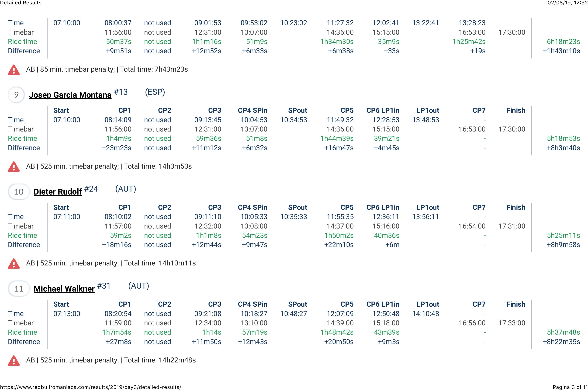The height and width of the screenshot is (391, 588).
Task: Click the (AUT) label beside Dieter Rudolf
Action: point(125,189)
